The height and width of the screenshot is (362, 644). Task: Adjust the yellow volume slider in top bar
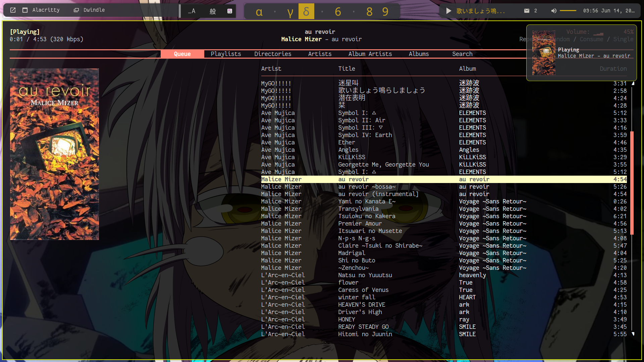pyautogui.click(x=568, y=11)
